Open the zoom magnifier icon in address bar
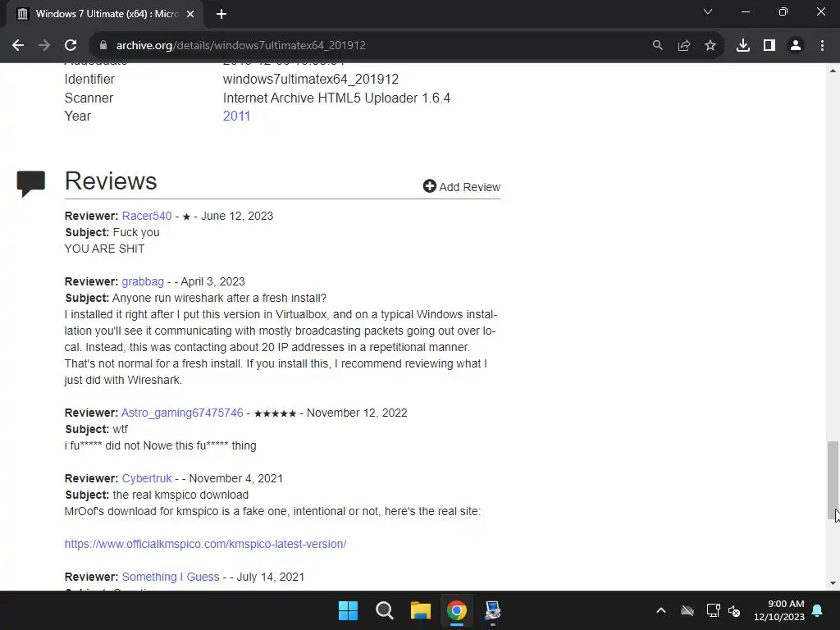Screen dimensions: 840x630 657,46
